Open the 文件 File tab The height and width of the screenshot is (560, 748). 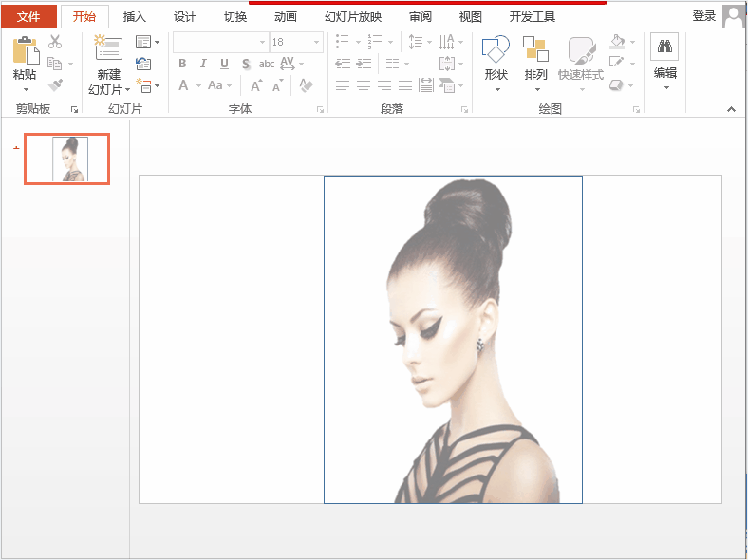tap(28, 17)
